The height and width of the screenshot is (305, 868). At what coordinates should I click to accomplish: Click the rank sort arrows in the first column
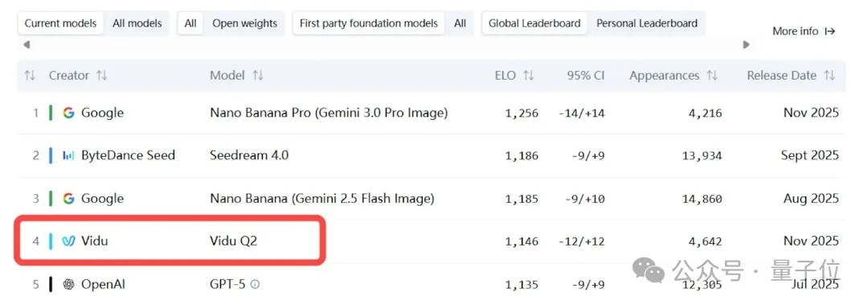30,76
